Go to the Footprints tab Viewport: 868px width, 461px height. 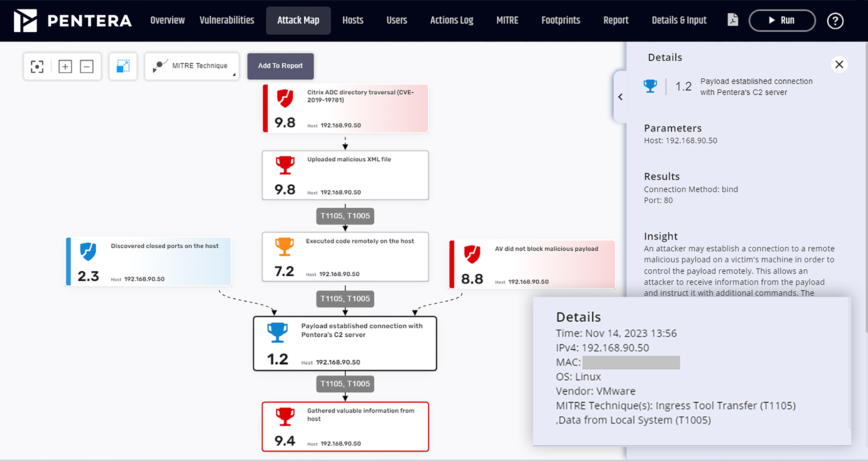click(x=561, y=20)
